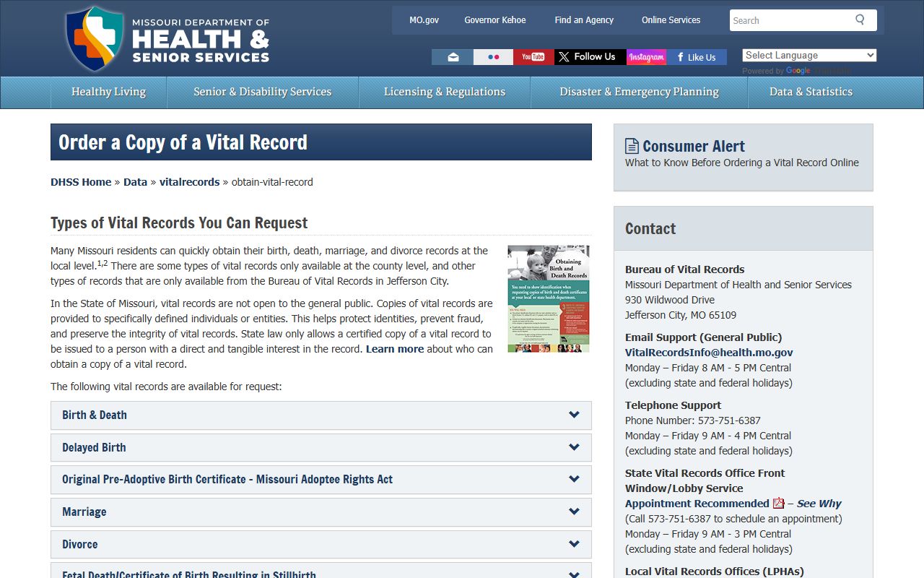The image size is (924, 578).
Task: Click 'Types of Vital Records You Can Request' heading
Action: 179,223
